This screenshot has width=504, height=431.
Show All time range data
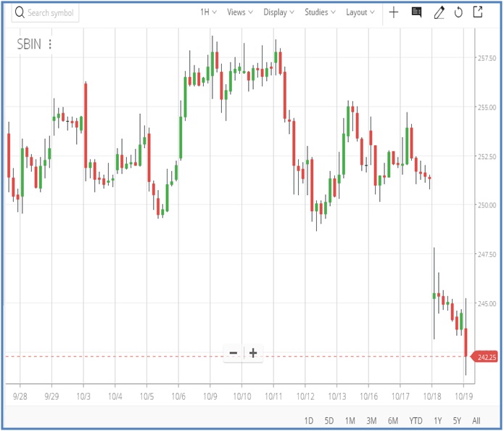(476, 421)
